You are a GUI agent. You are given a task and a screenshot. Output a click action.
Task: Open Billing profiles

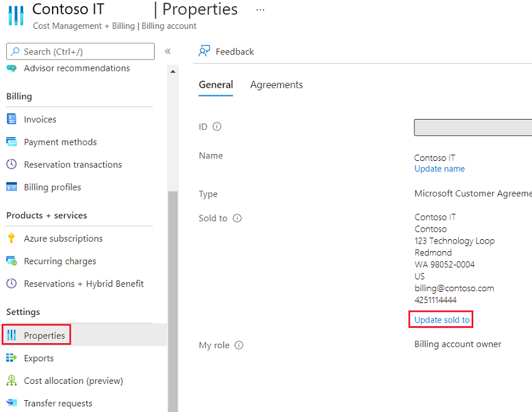(x=53, y=187)
